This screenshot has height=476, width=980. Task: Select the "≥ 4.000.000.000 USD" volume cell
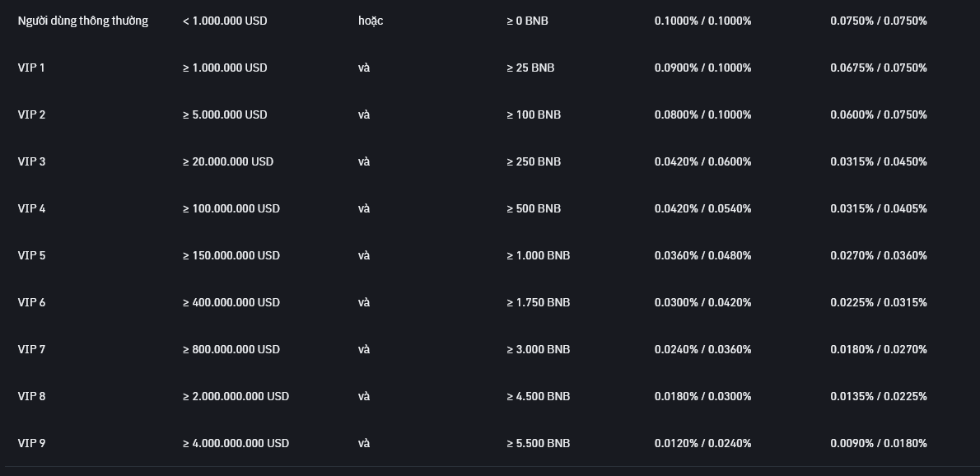point(236,443)
